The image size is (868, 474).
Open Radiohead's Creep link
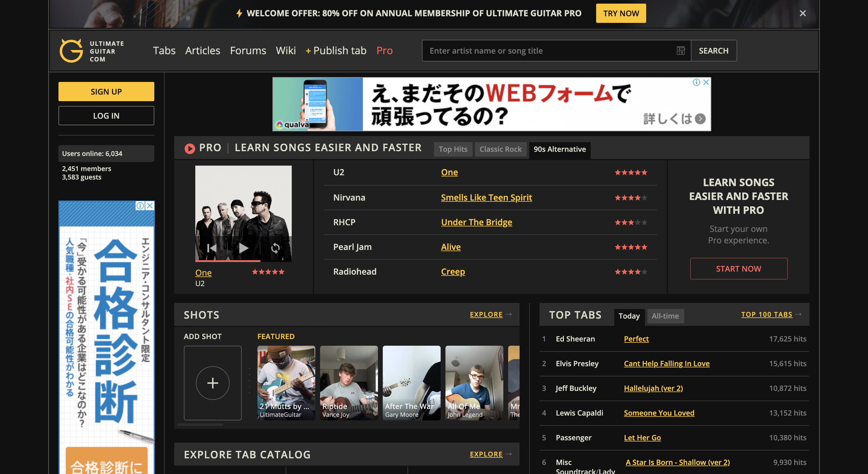(x=453, y=271)
